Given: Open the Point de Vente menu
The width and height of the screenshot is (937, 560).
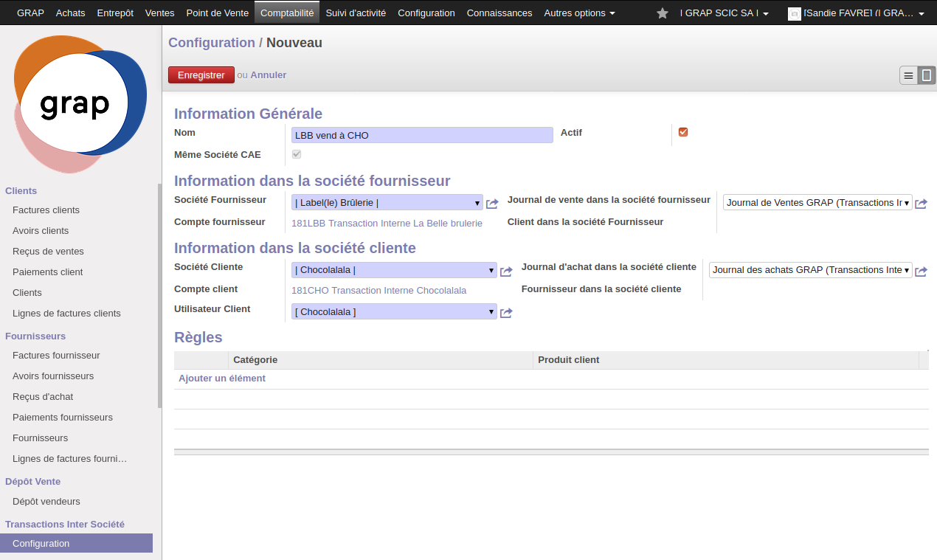Looking at the screenshot, I should [218, 13].
